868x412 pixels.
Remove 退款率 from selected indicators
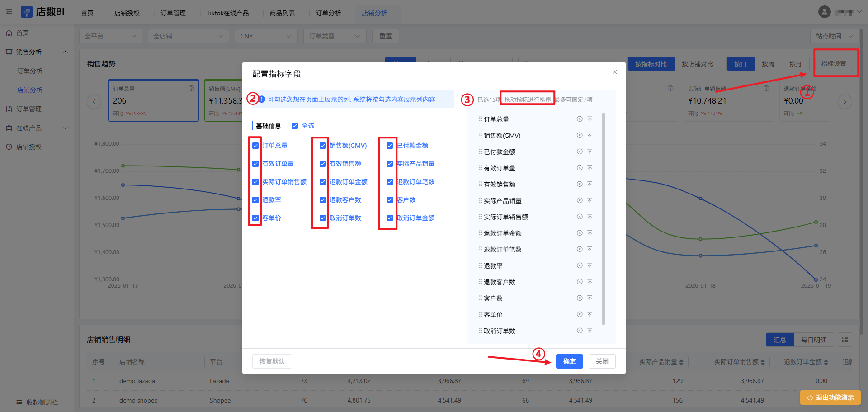[x=579, y=265]
